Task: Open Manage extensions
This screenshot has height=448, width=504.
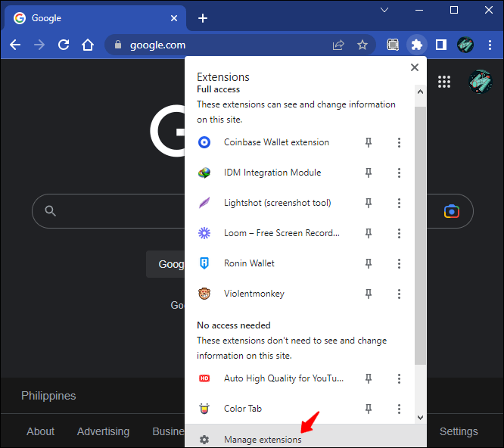Action: 262,440
